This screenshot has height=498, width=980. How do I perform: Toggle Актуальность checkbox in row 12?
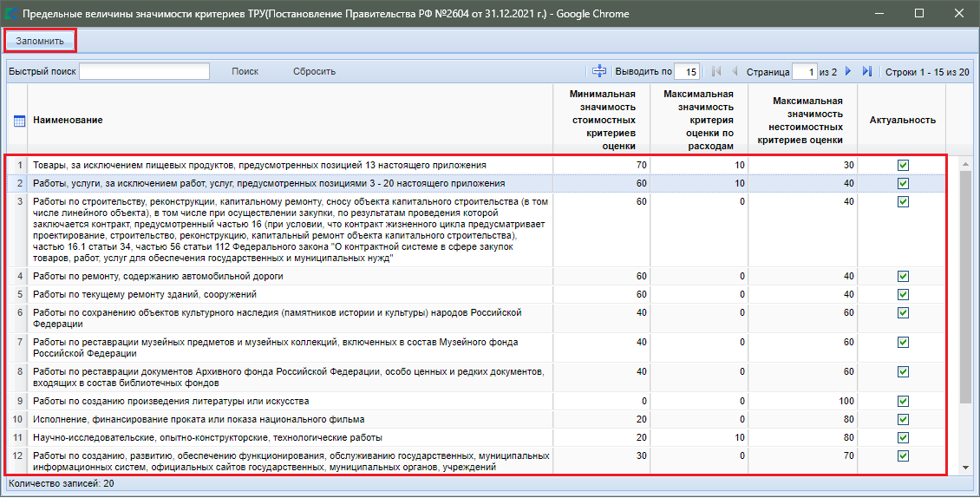pos(903,455)
